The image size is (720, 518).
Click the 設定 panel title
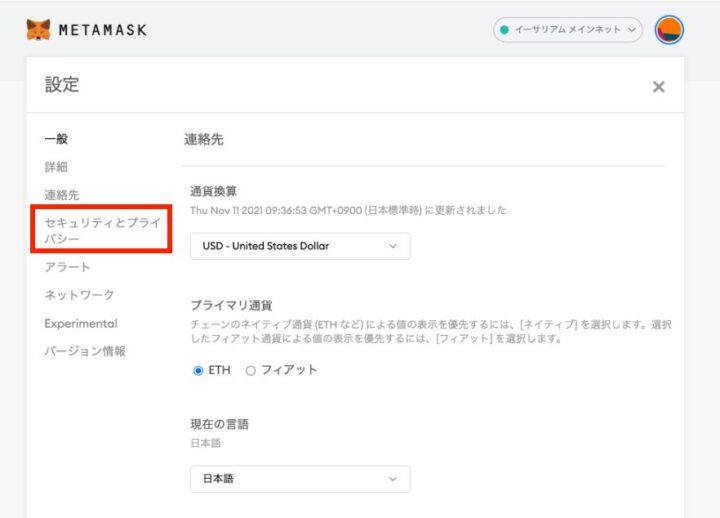pos(61,85)
